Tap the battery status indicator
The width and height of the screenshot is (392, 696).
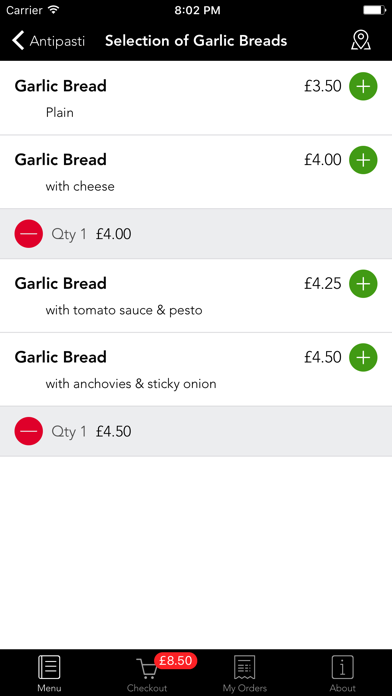click(x=374, y=10)
